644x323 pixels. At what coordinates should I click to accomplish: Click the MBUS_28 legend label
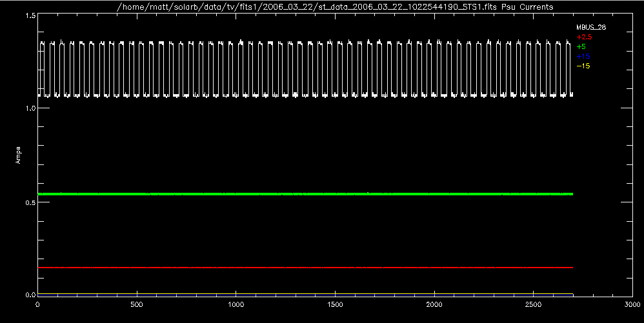[x=590, y=28]
